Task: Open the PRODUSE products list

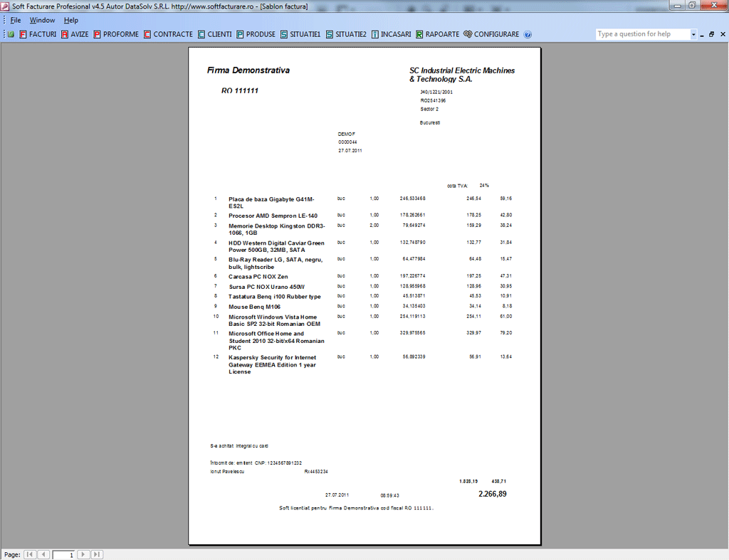Action: click(256, 34)
